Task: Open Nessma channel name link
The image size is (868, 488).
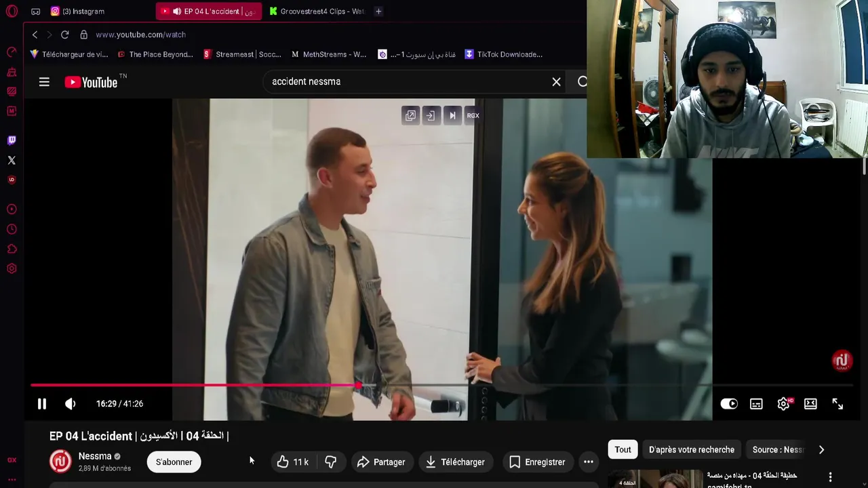Action: pyautogui.click(x=95, y=456)
